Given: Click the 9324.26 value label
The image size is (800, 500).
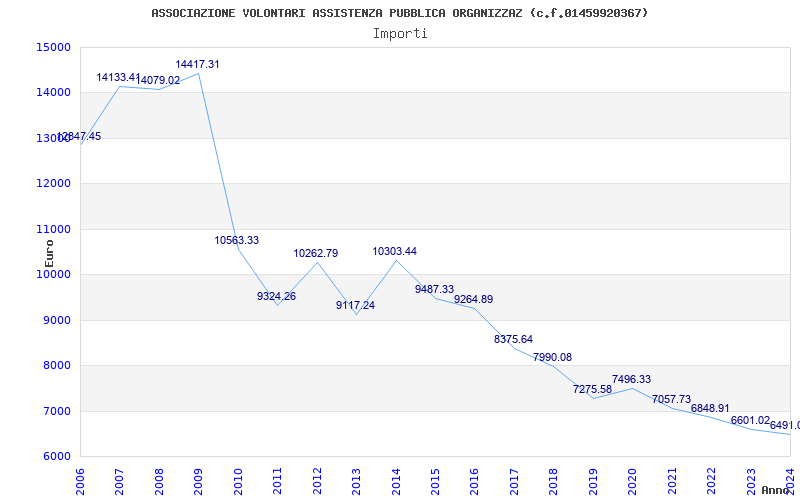Looking at the screenshot, I should [x=277, y=296].
